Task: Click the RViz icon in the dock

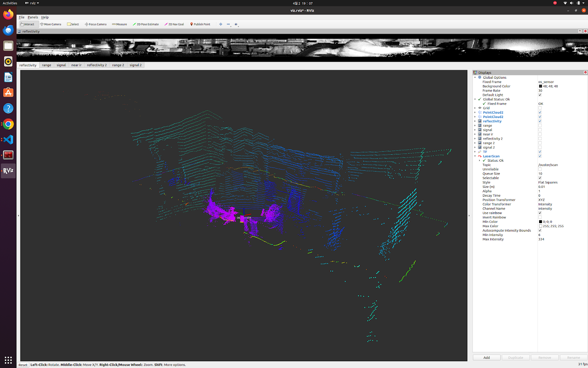Action: [x=8, y=171]
